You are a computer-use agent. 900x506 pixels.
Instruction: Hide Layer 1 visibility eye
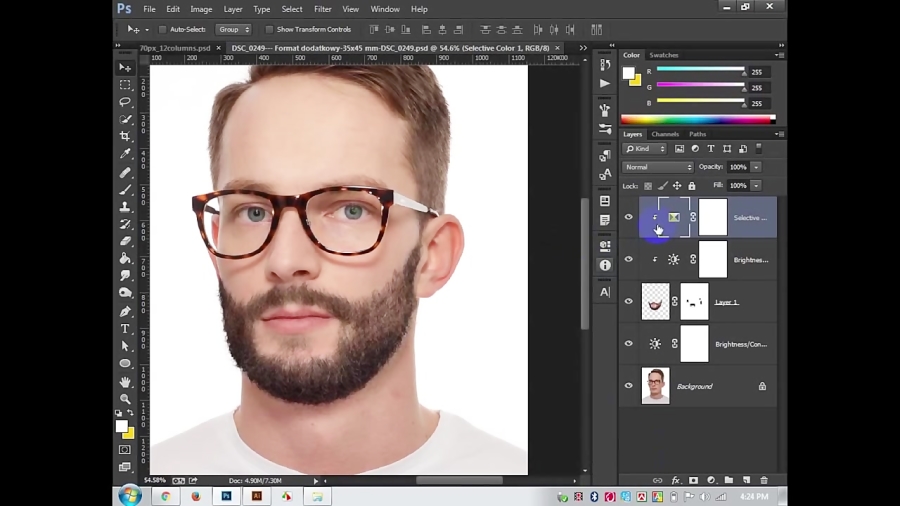tap(629, 301)
